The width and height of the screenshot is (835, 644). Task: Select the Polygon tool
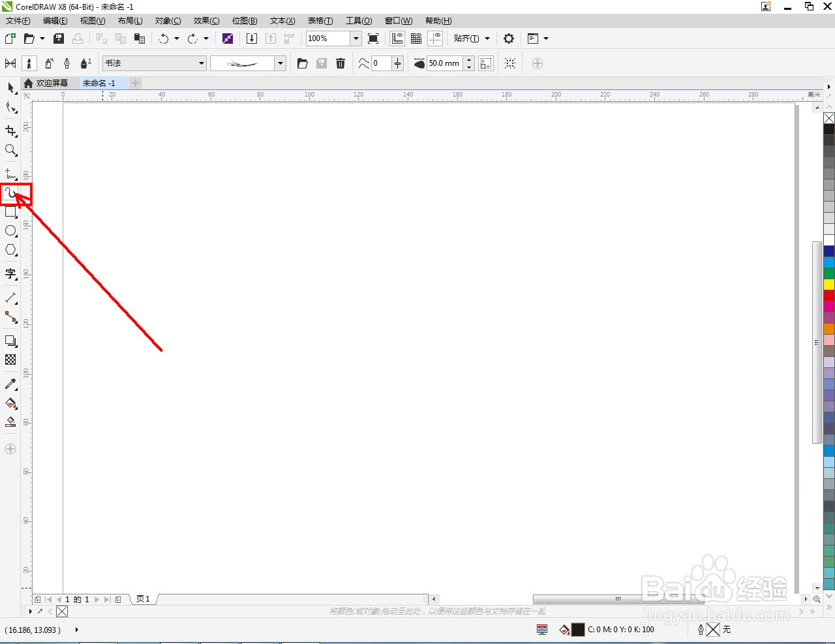(x=10, y=250)
